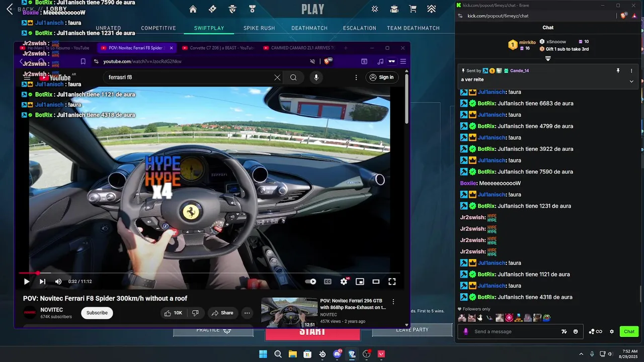Enter fullscreen on the YouTube video
The image size is (644, 362).
pos(392,282)
